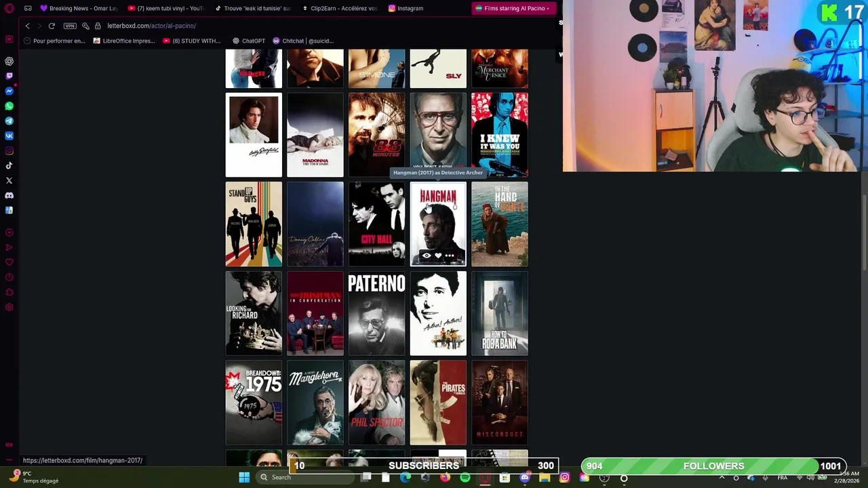The height and width of the screenshot is (488, 868).
Task: Open the In the Hand of Dante poster
Action: [500, 224]
